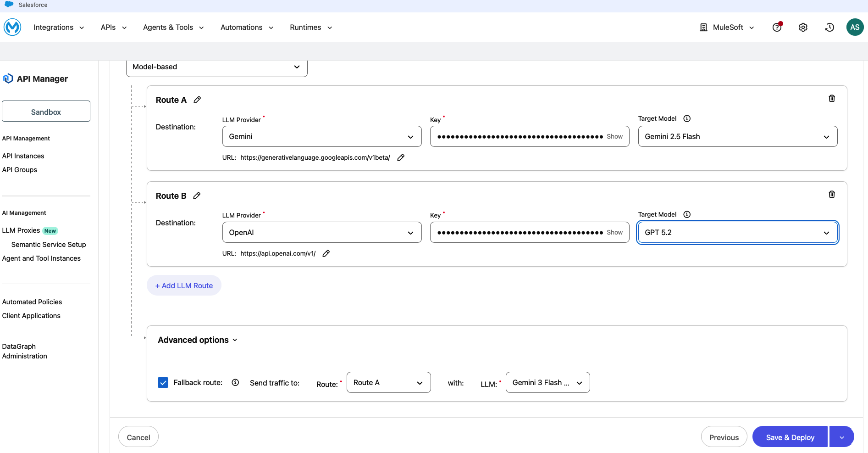The width and height of the screenshot is (868, 453).
Task: Edit the Gemini URL with pencil icon
Action: click(x=400, y=158)
